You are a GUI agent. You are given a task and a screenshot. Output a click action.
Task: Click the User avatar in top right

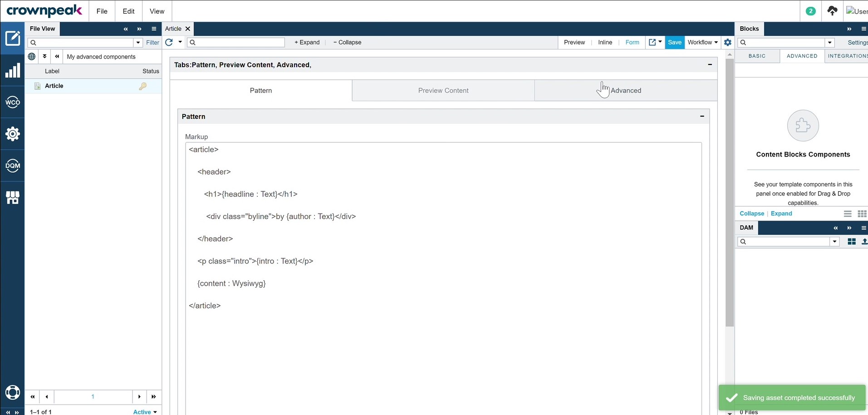coord(857,11)
